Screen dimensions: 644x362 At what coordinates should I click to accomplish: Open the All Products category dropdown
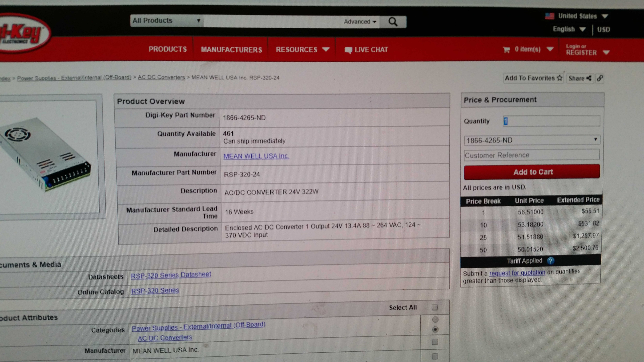point(166,20)
